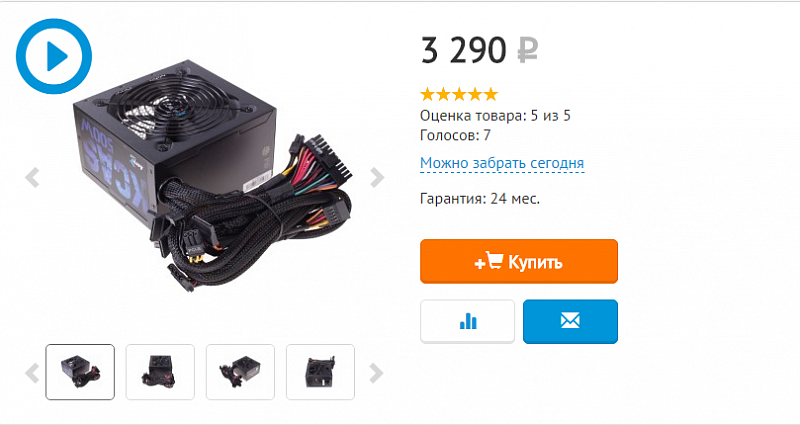Click the Голосов: 7 votes count
Viewport: 800px width, 425px height.
click(456, 135)
